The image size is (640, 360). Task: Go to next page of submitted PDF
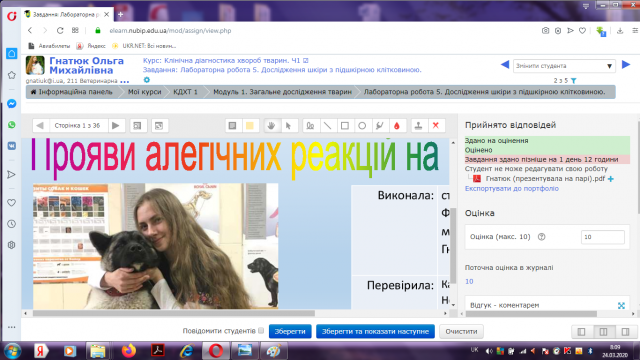(116, 126)
